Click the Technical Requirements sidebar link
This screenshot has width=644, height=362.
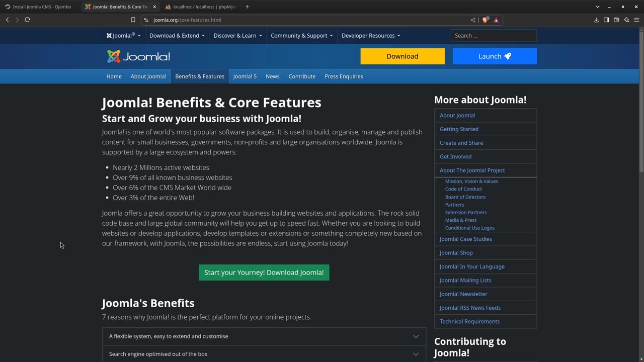tap(470, 322)
